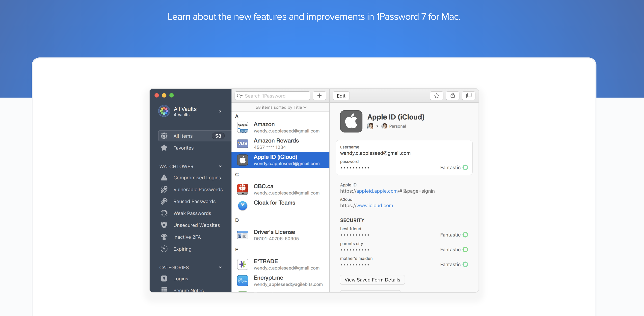Click the parents city concealed answer
This screenshot has height=316, width=644.
click(354, 250)
